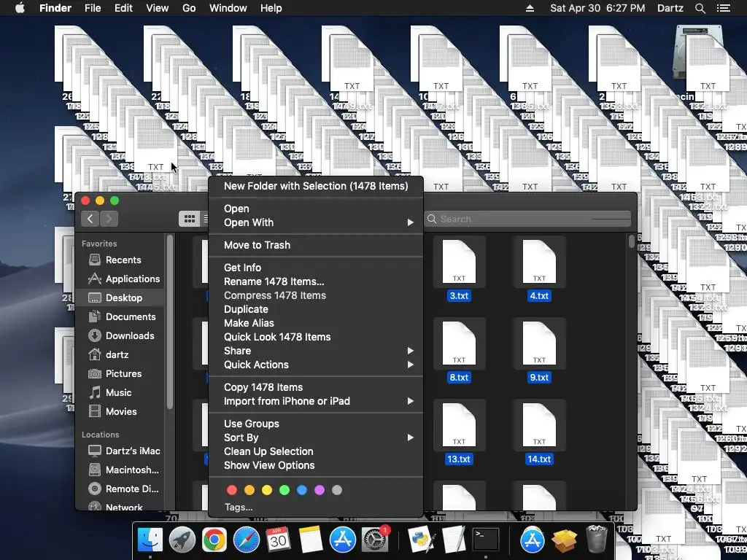The width and height of the screenshot is (747, 560).
Task: Open Applications in Finder sidebar
Action: point(133,279)
